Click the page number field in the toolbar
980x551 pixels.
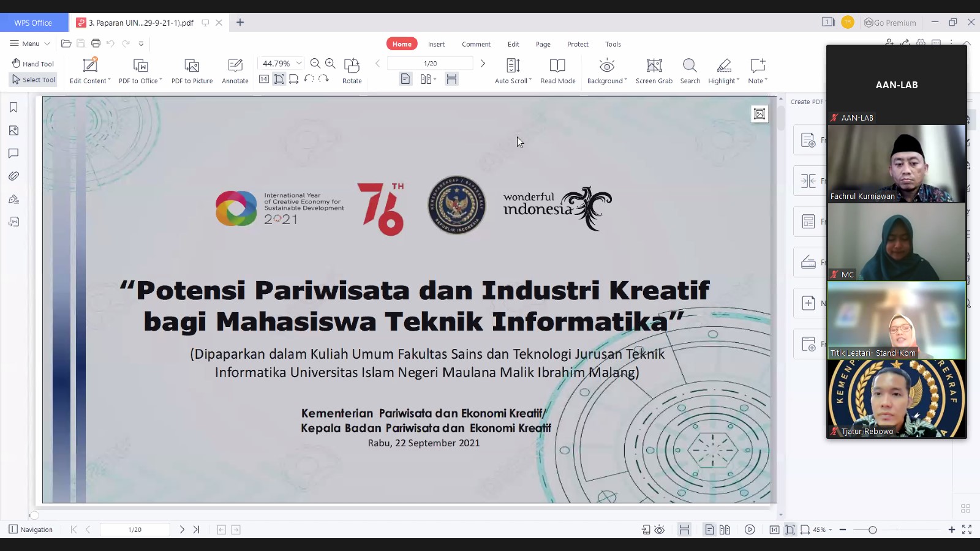(430, 64)
